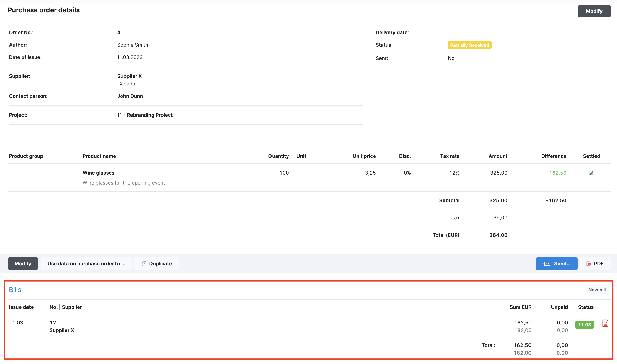The width and height of the screenshot is (617, 364).
Task: Click the Sent value No
Action: pyautogui.click(x=451, y=58)
